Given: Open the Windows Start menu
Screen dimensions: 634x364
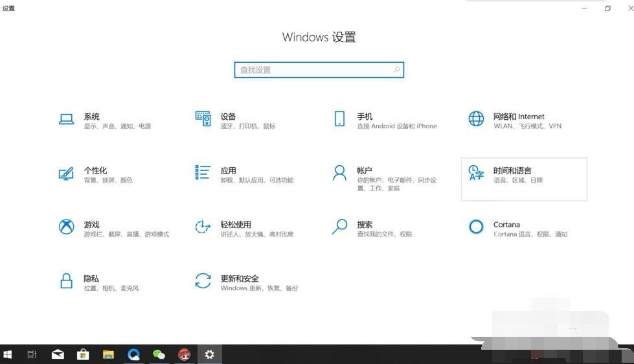Looking at the screenshot, I should [x=7, y=355].
